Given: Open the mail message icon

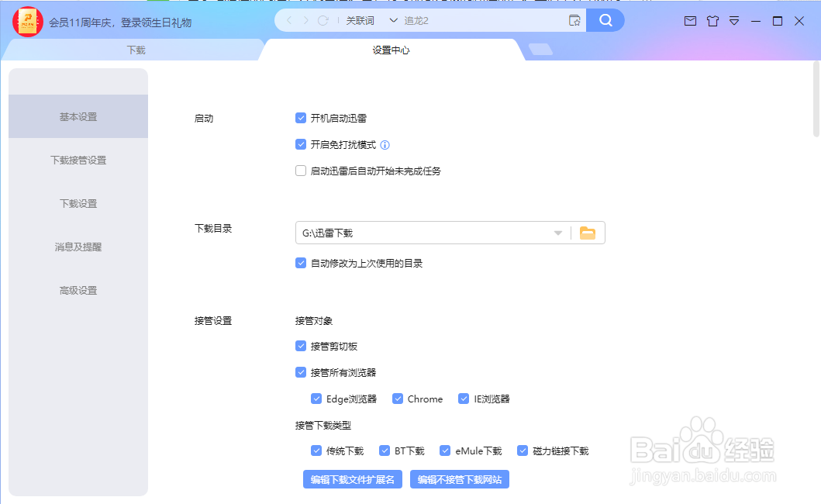Looking at the screenshot, I should coord(690,21).
